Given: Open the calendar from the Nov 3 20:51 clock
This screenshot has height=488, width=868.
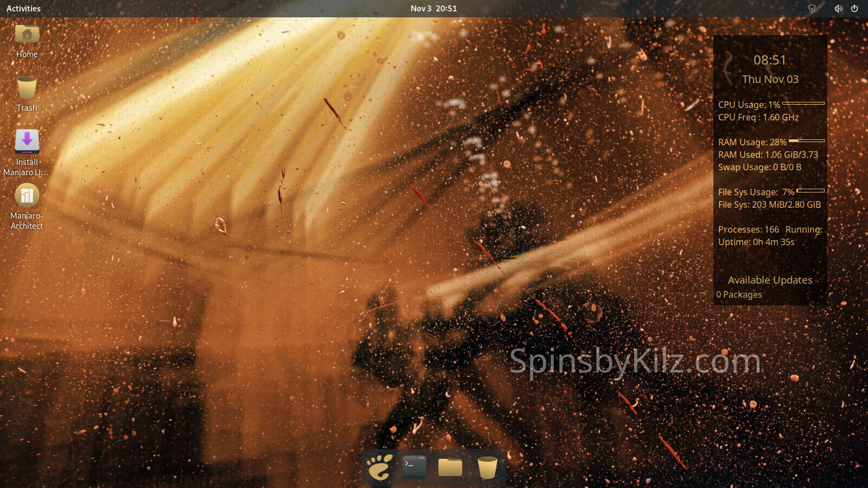Looking at the screenshot, I should coord(433,9).
